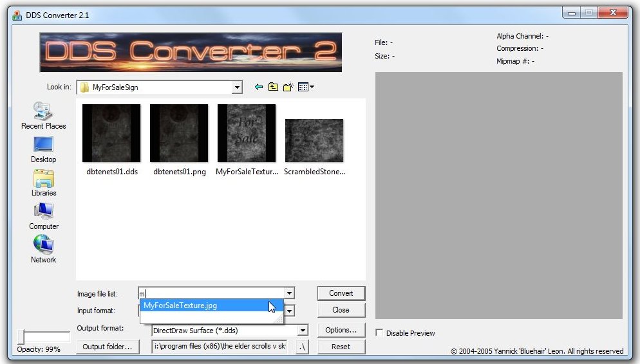The width and height of the screenshot is (640, 364).
Task: Open the Output format dropdown
Action: (x=303, y=330)
